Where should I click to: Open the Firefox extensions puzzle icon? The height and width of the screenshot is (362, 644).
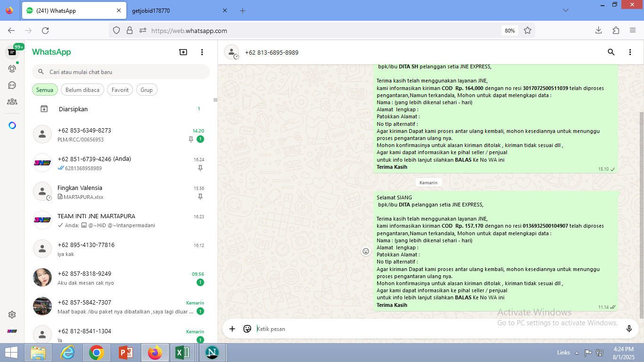[x=616, y=30]
